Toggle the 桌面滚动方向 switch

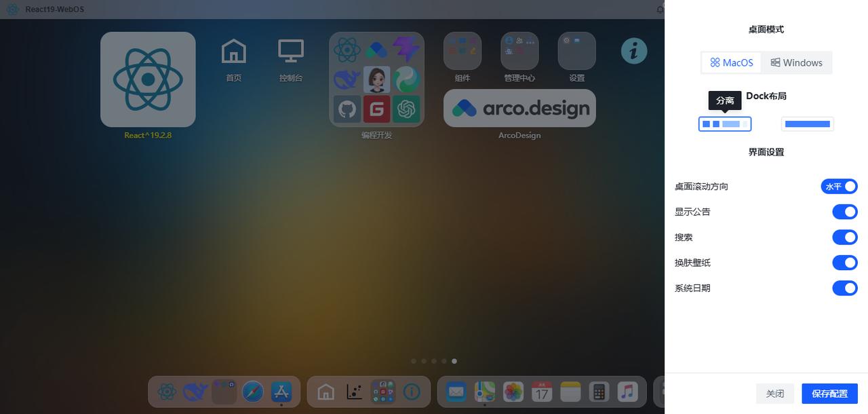pyautogui.click(x=839, y=186)
